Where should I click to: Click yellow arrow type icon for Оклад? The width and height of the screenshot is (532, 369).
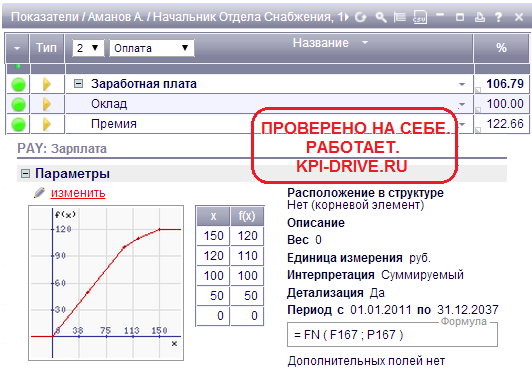coord(46,104)
